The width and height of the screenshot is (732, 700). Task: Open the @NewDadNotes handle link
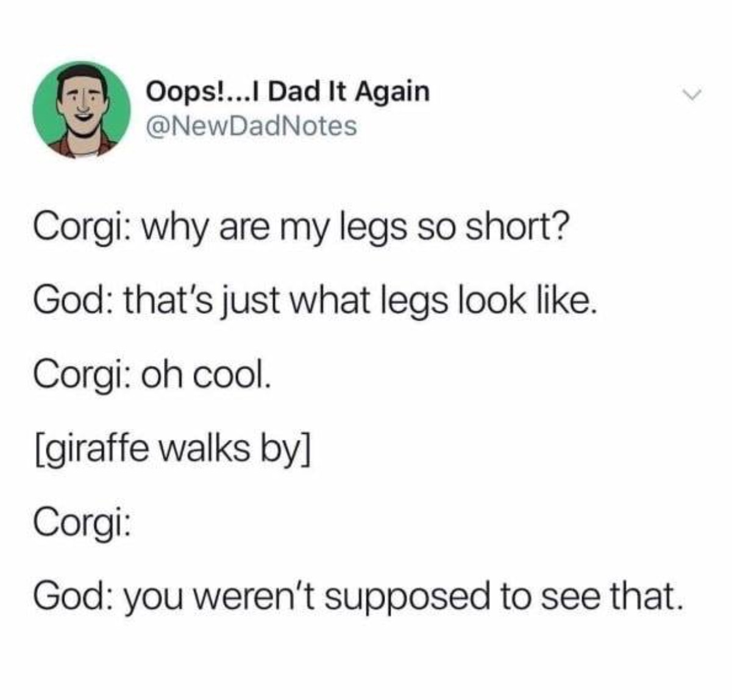(251, 126)
